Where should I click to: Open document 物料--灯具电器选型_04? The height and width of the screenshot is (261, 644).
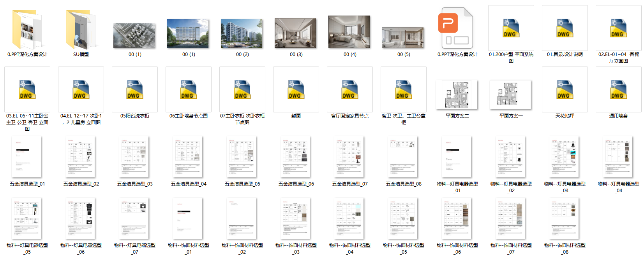tap(618, 157)
